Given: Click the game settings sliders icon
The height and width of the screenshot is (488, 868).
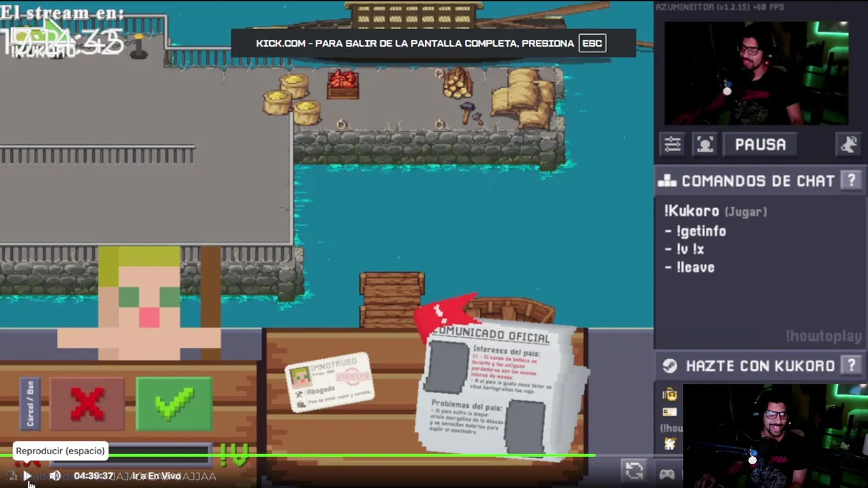Looking at the screenshot, I should 673,144.
